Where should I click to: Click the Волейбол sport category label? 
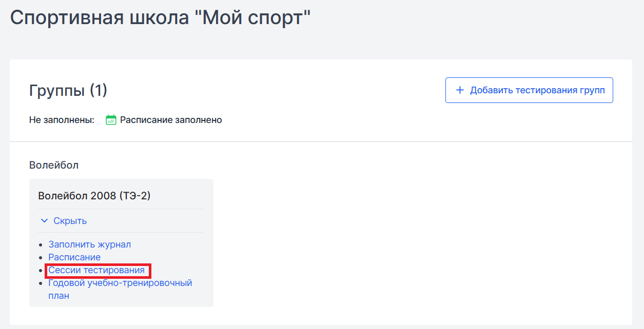click(54, 165)
